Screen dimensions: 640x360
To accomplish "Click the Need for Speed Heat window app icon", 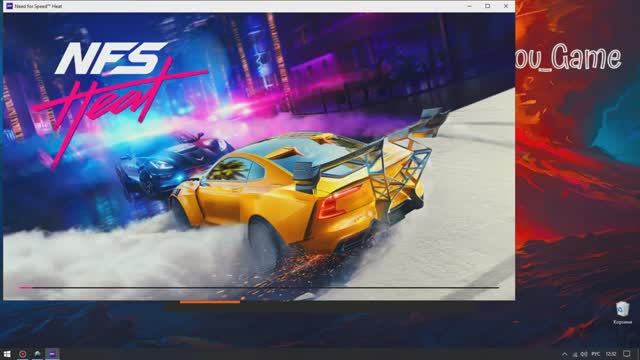I will tap(9, 6).
